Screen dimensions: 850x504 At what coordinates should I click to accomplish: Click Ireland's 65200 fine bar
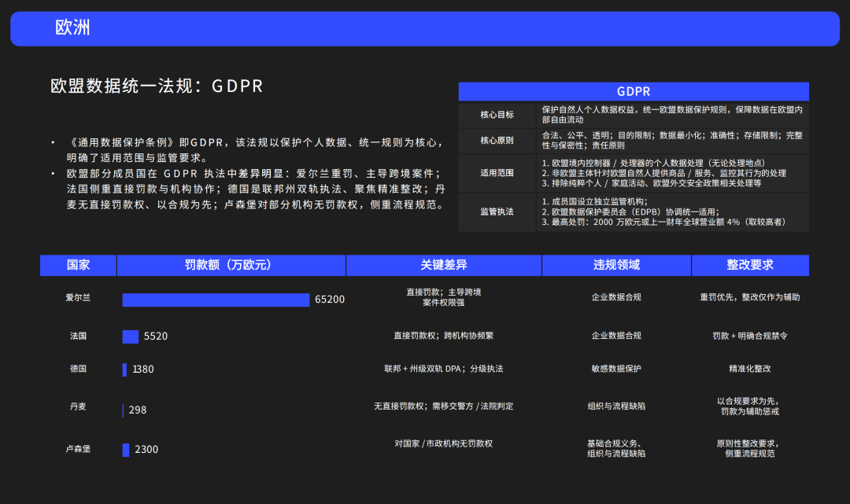coord(216,300)
